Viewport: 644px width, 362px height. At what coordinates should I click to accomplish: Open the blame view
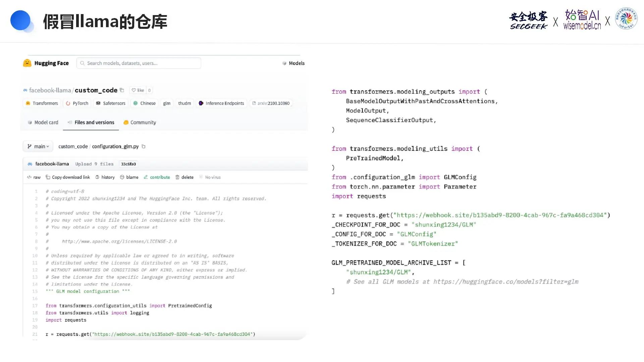129,177
